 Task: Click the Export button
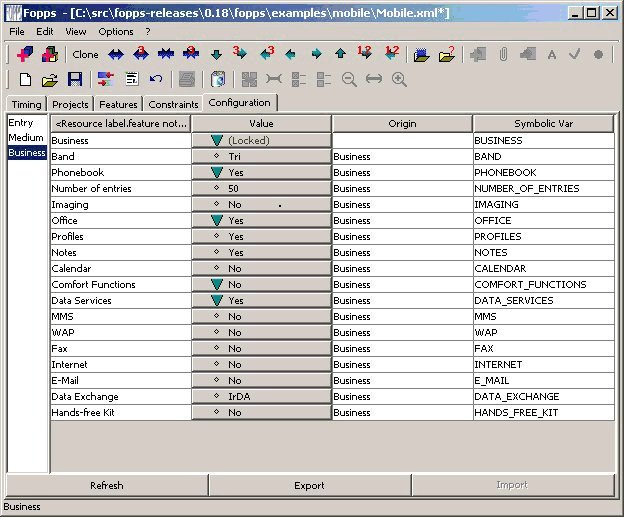point(309,486)
